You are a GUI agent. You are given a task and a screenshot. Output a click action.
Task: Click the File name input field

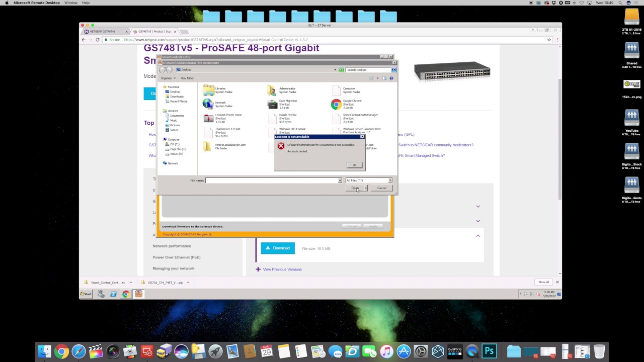point(271,180)
